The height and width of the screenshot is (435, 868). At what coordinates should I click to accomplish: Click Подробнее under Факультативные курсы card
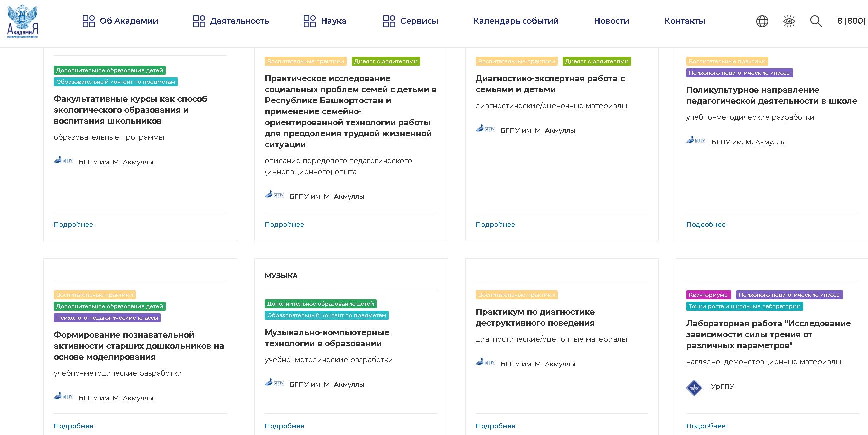(73, 225)
